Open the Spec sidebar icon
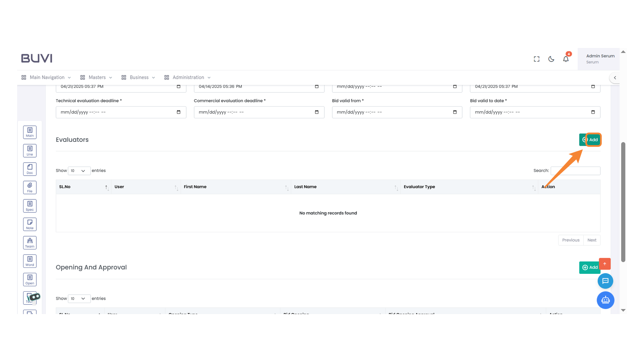 30,206
